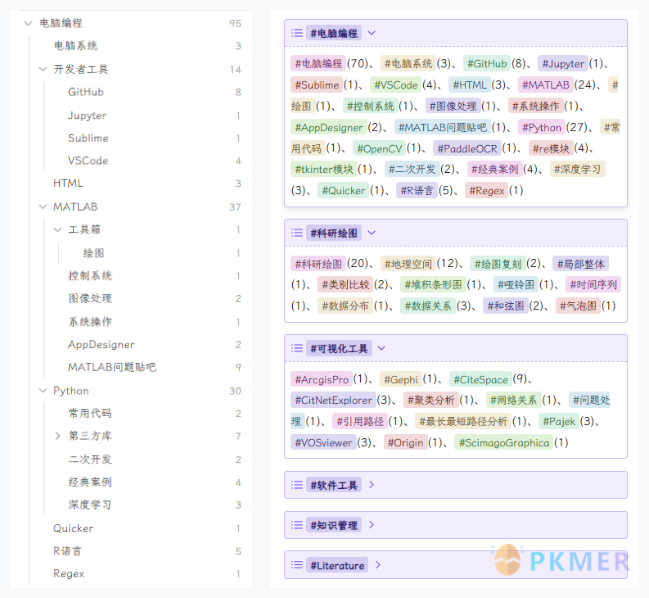
Task: Click the #和弦图 tag pill
Action: point(505,306)
